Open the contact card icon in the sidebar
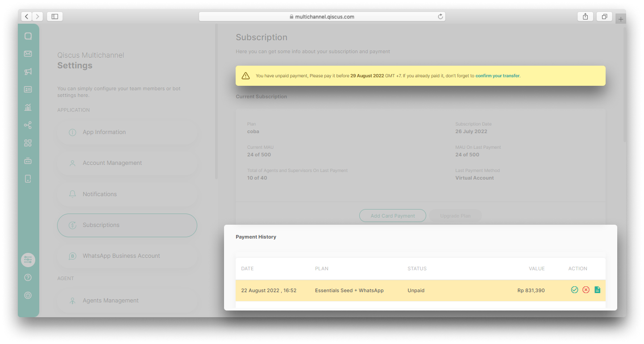 pyautogui.click(x=28, y=89)
